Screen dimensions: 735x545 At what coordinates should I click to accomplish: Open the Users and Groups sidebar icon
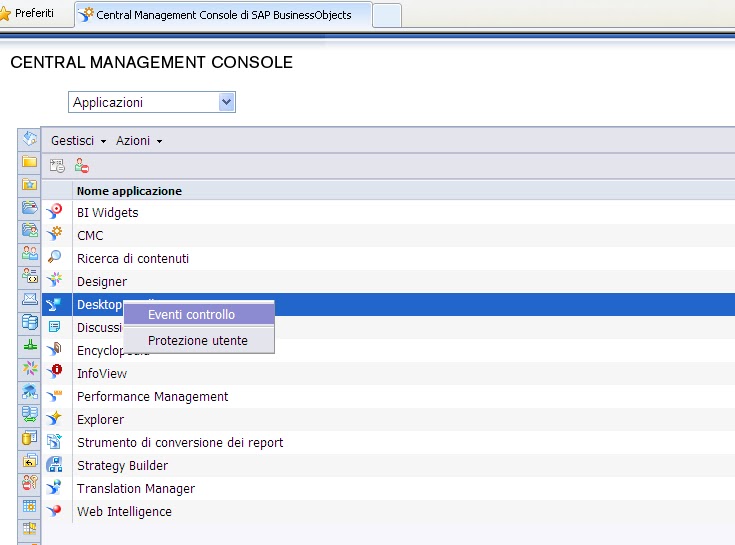(30, 253)
